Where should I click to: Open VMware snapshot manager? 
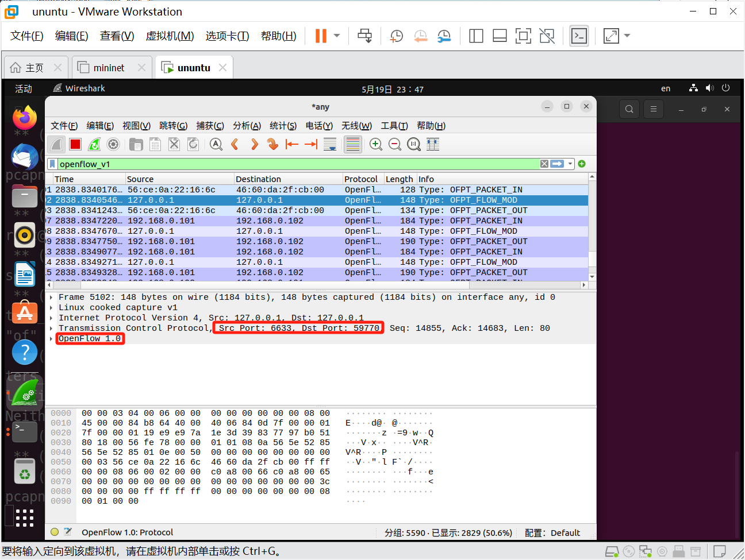(444, 36)
